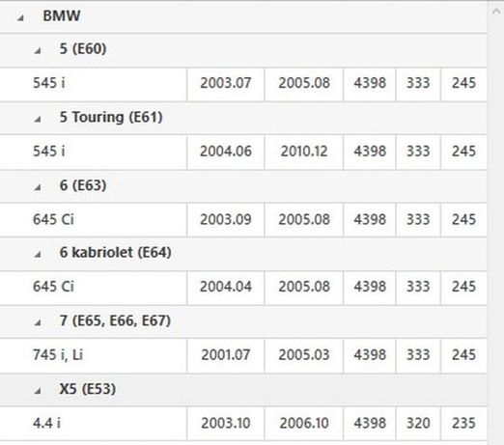Collapse the 5 Touring (E61) group
Image resolution: width=504 pixels, height=445 pixels.
38,119
